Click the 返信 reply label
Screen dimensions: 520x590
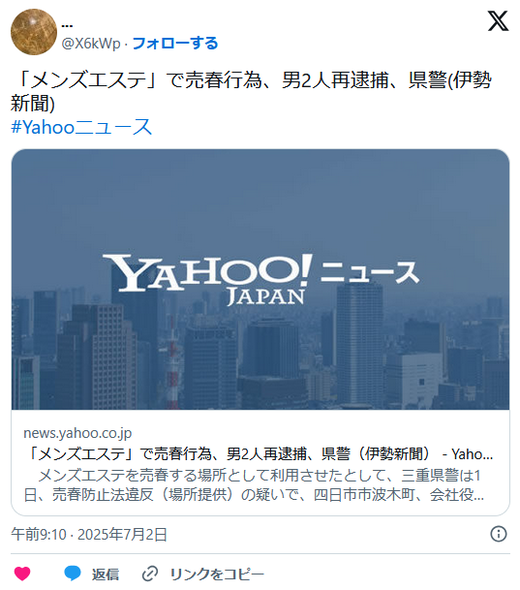(105, 574)
